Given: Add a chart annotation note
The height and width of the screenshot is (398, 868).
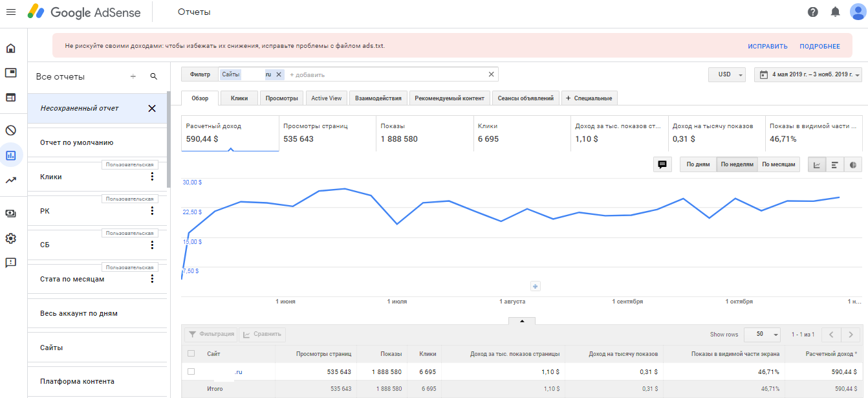Looking at the screenshot, I should (662, 165).
